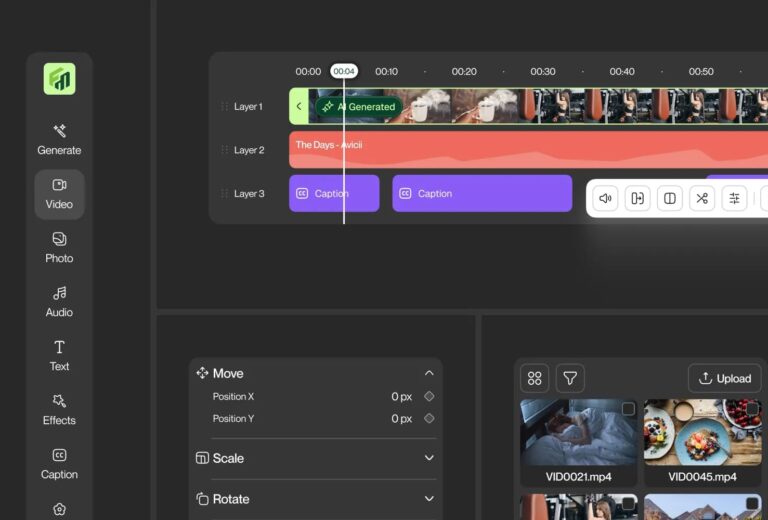Click the green app logo icon
768x520 pixels.
click(59, 79)
